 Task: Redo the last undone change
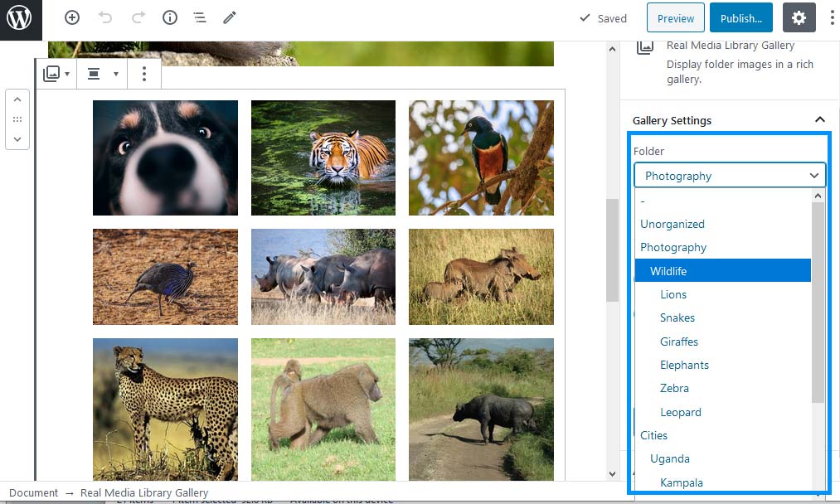pos(138,17)
